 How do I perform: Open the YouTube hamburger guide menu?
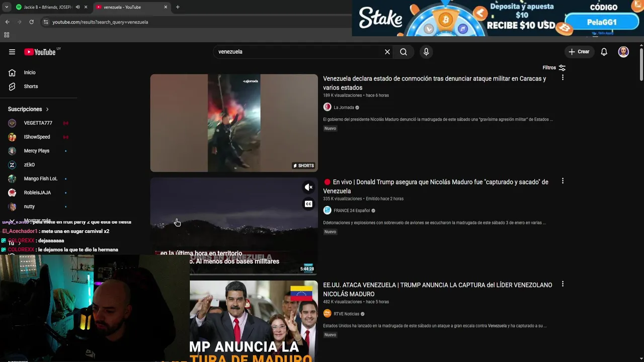[x=12, y=52]
